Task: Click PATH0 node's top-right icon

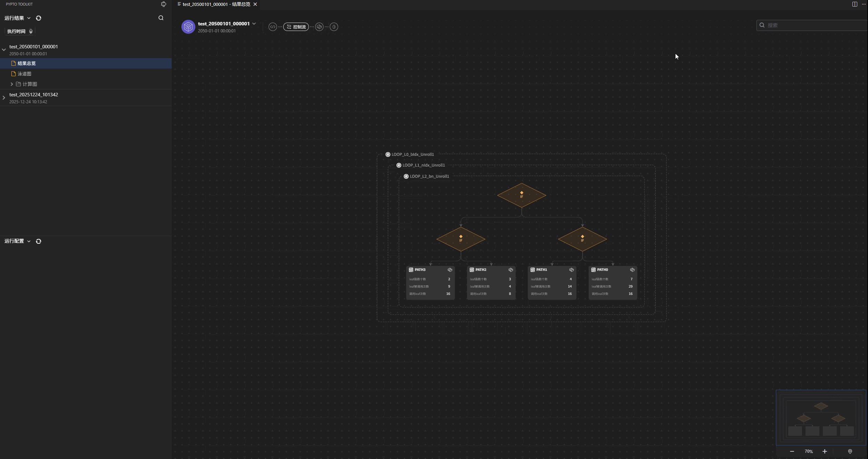Action: pos(632,270)
